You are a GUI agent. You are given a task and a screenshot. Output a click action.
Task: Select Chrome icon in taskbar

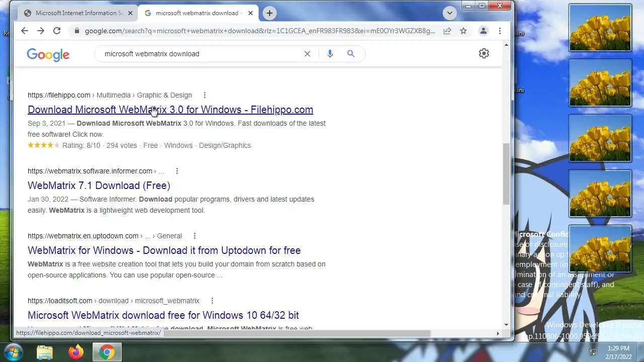[107, 352]
